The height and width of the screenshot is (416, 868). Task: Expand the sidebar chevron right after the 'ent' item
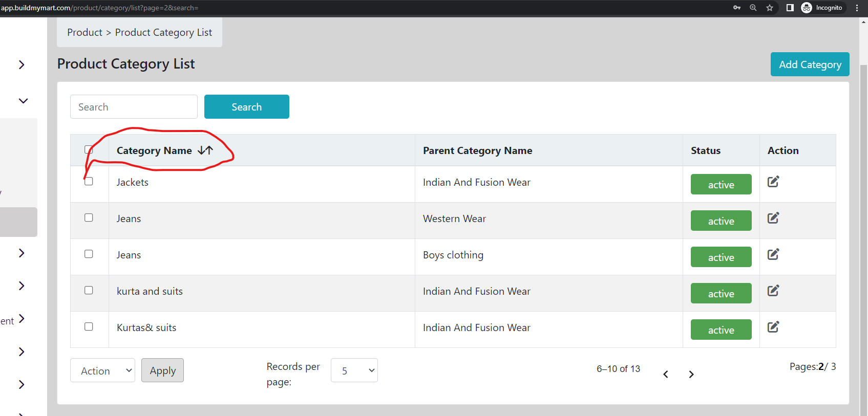tap(22, 352)
